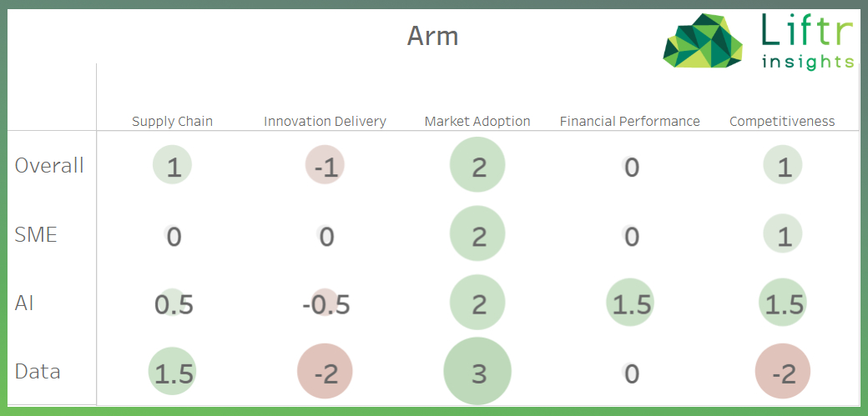The width and height of the screenshot is (868, 416).
Task: Click the Competitiveness column header
Action: [782, 121]
